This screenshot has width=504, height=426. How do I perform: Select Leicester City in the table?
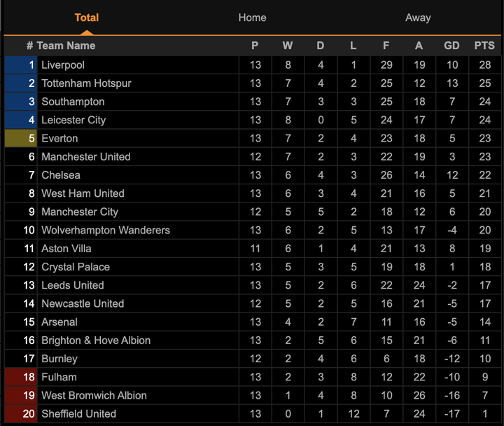point(73,120)
